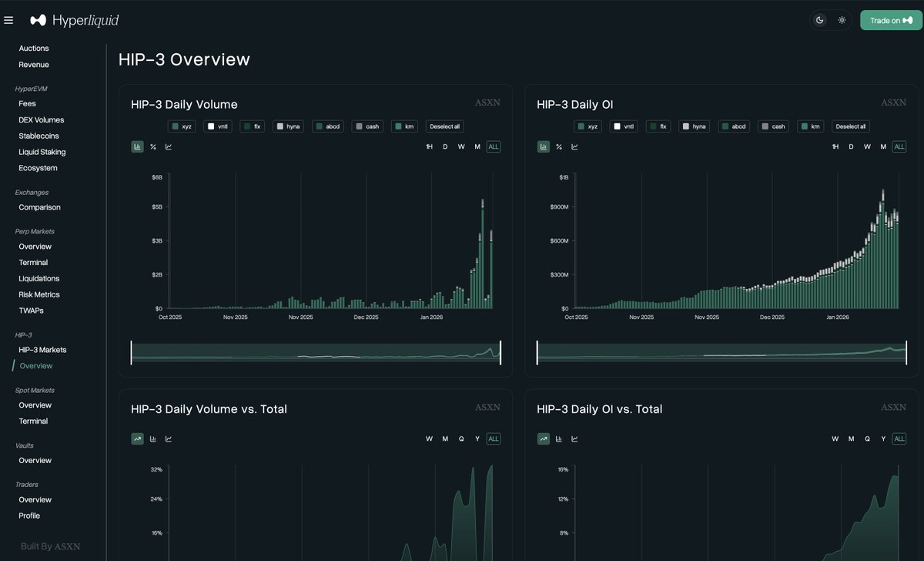The height and width of the screenshot is (561, 924).
Task: Toggle xyz series in Daily Volume
Action: pyautogui.click(x=182, y=126)
